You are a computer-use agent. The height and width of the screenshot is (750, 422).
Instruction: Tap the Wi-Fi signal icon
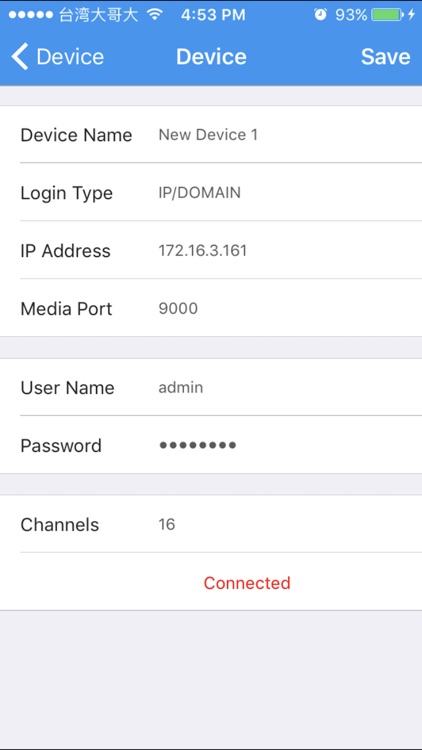155,15
